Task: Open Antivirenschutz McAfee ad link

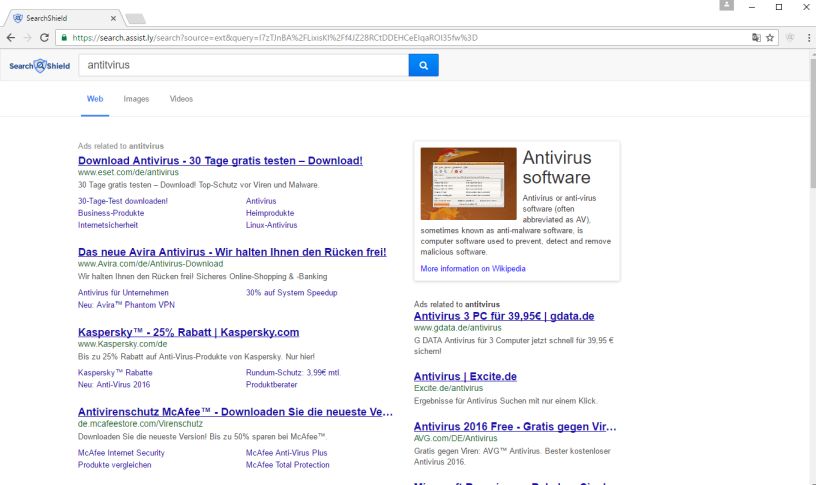Action: [235, 412]
